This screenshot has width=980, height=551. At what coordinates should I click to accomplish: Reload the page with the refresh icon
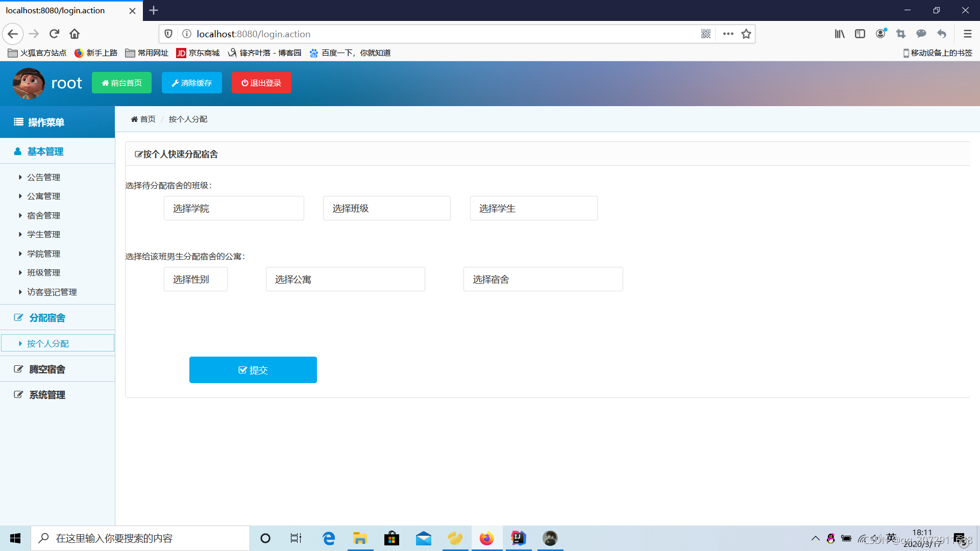pyautogui.click(x=54, y=34)
